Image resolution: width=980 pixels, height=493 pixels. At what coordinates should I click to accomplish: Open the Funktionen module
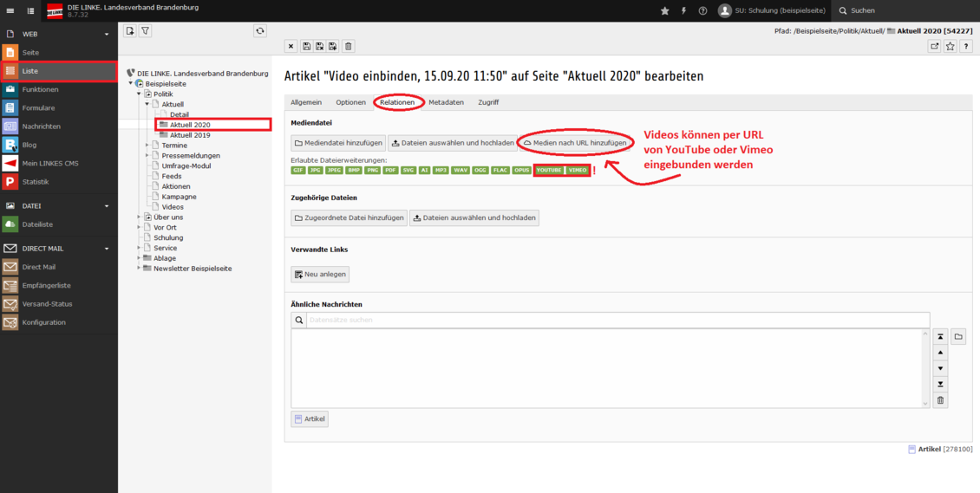59,89
